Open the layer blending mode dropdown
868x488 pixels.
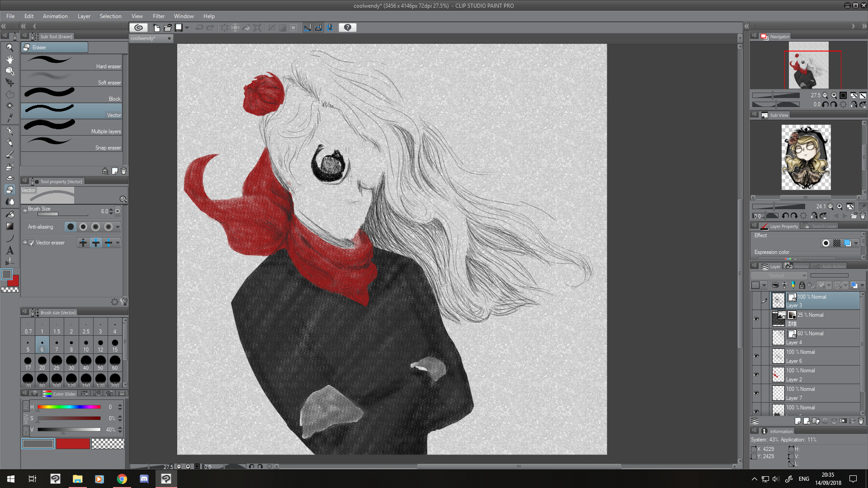(779, 276)
